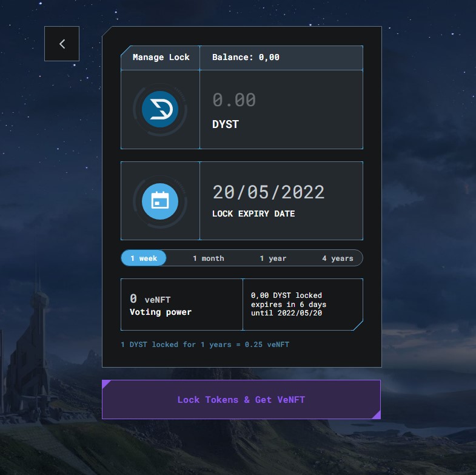Click the Balance: 0,00 label

(246, 57)
